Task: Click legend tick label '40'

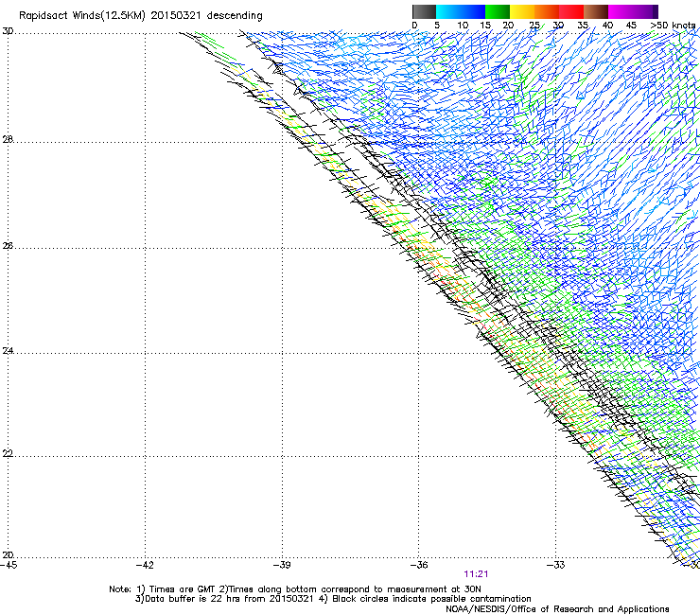Action: tap(607, 26)
